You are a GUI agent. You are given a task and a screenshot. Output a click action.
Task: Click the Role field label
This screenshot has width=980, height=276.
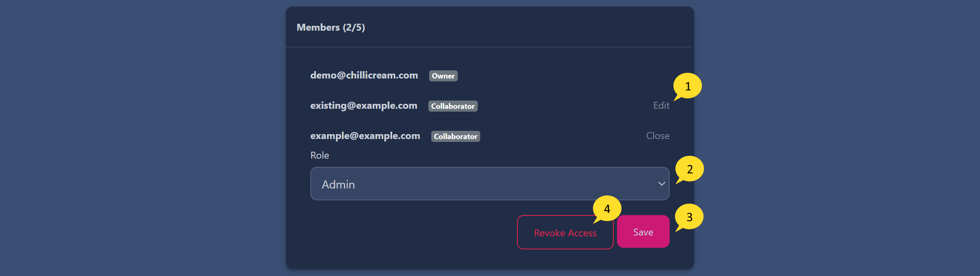(x=319, y=155)
